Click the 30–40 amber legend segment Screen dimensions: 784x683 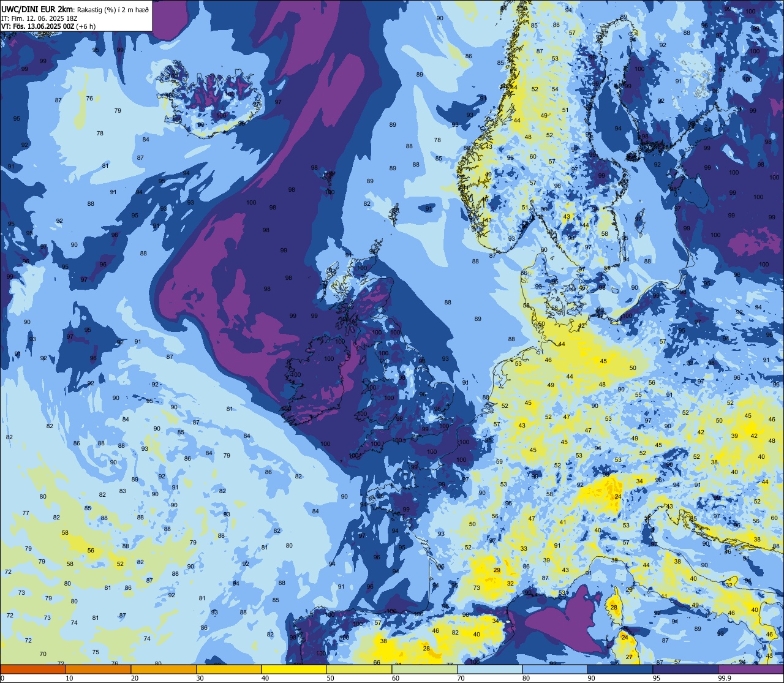click(x=228, y=669)
